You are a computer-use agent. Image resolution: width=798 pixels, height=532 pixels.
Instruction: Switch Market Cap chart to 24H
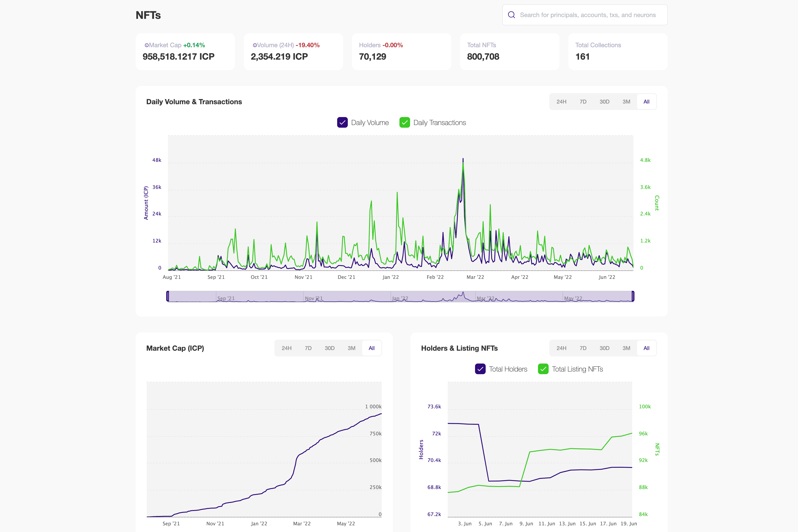click(286, 348)
